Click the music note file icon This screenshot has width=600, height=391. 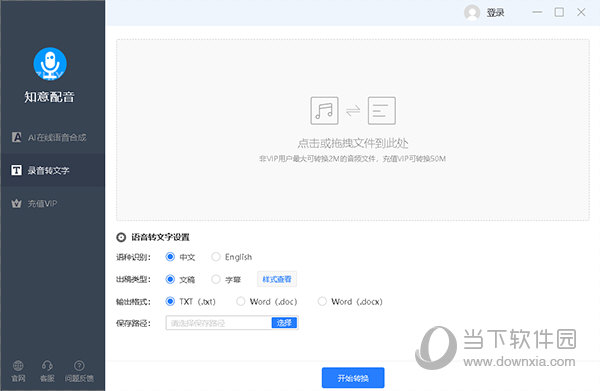(324, 111)
